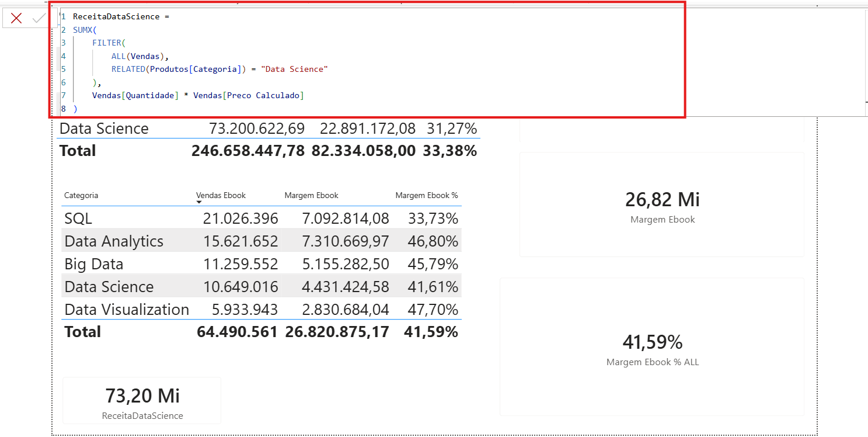Click the sort arrow under Vendas Ebook
The image size is (868, 437).
click(199, 202)
